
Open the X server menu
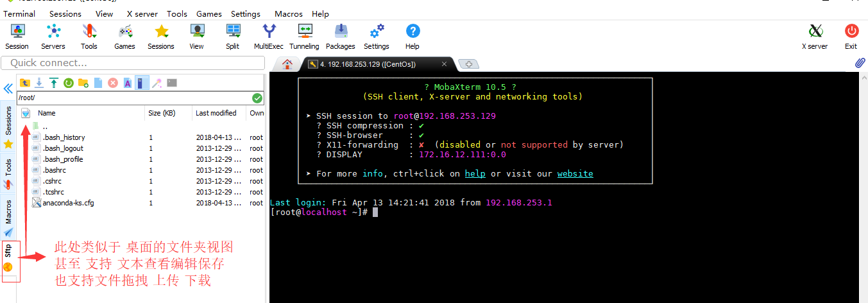(141, 13)
